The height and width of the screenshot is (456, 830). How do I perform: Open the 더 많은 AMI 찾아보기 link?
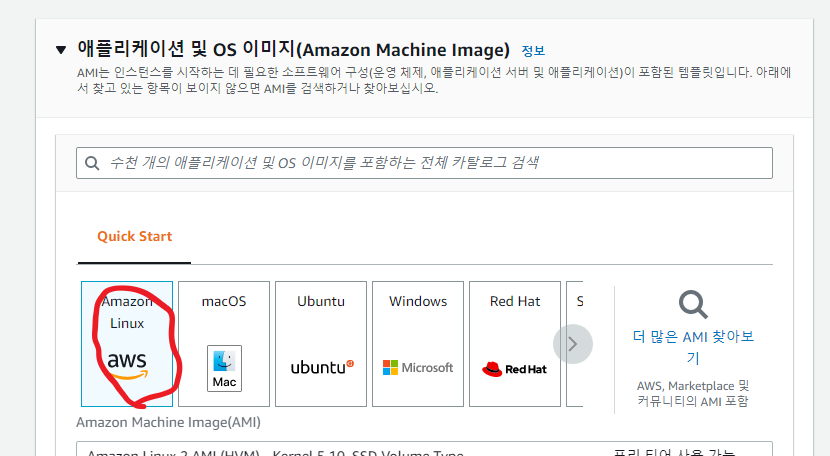[693, 347]
